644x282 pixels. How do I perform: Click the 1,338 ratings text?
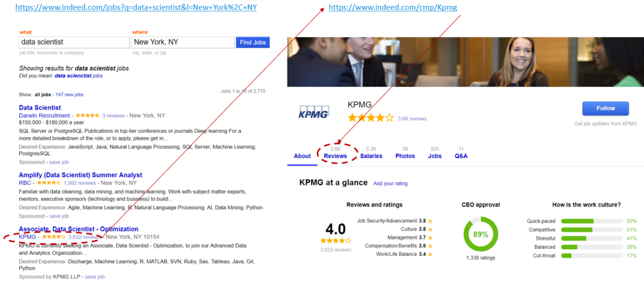(481, 258)
